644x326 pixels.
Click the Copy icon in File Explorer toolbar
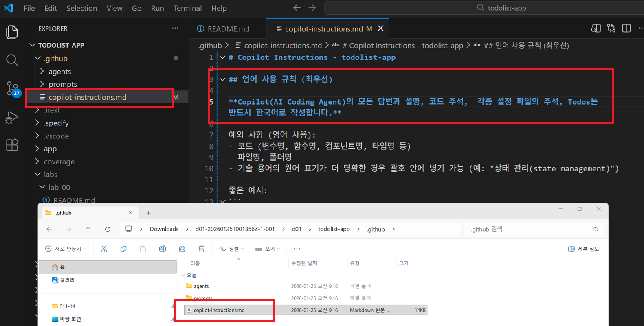[123, 249]
